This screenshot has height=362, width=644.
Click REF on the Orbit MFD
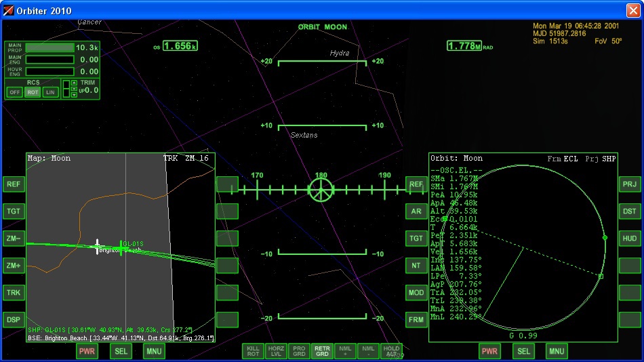[416, 184]
